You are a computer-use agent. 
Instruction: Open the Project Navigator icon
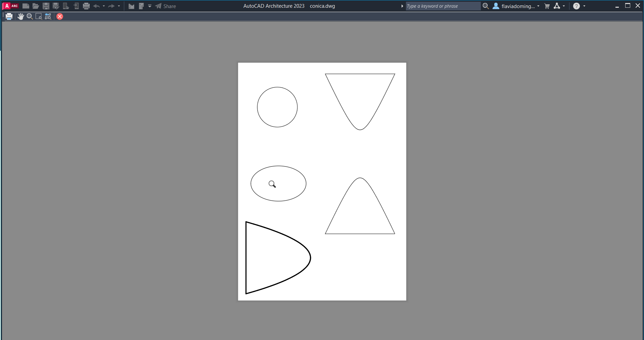(x=141, y=6)
